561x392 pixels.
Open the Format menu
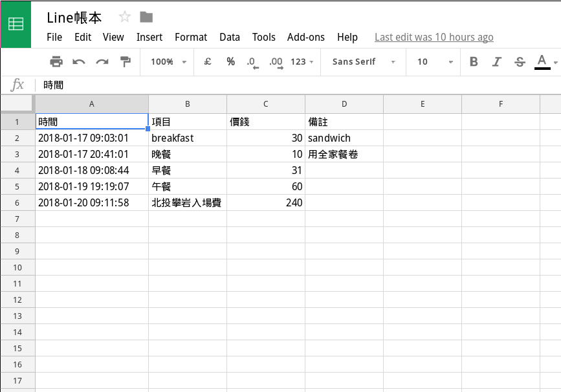pyautogui.click(x=191, y=37)
